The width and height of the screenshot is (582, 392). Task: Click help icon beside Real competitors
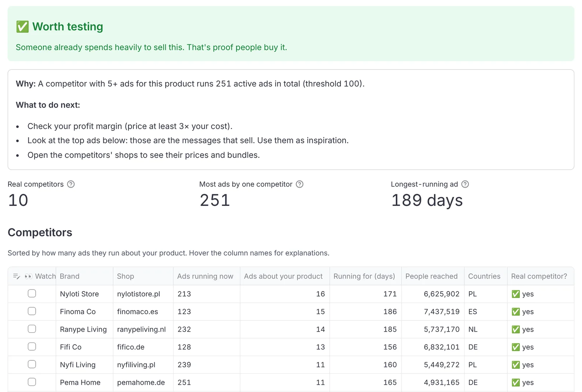tap(71, 184)
